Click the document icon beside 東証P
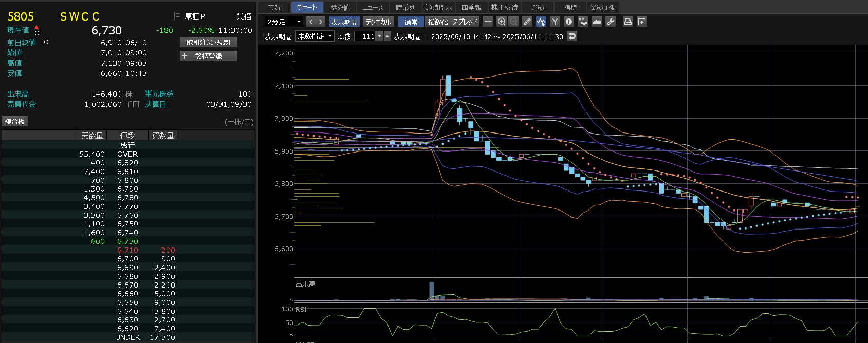This screenshot has width=868, height=343. 178,16
